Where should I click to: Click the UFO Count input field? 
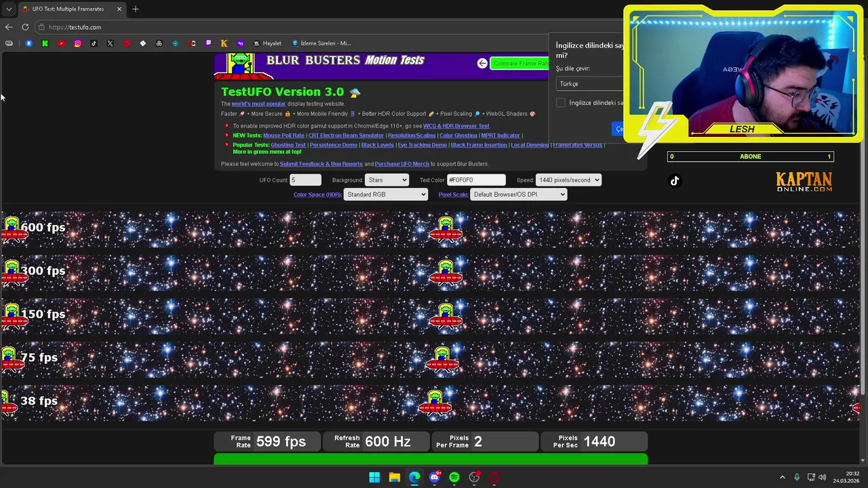point(305,180)
